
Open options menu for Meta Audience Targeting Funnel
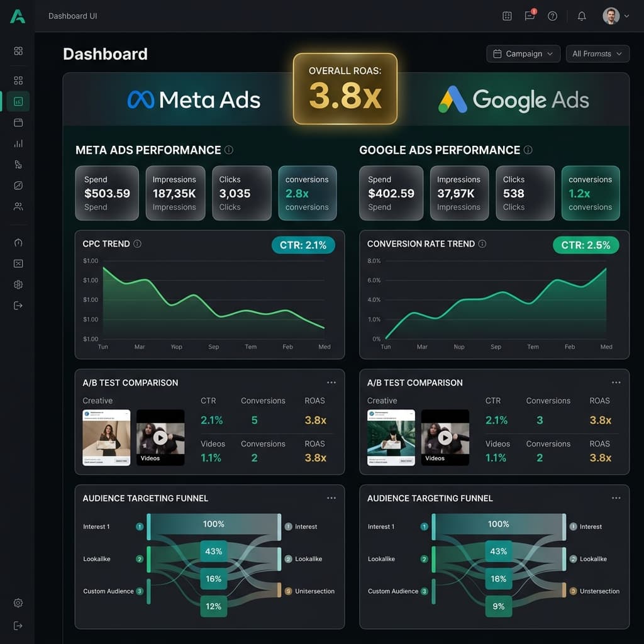click(x=331, y=498)
